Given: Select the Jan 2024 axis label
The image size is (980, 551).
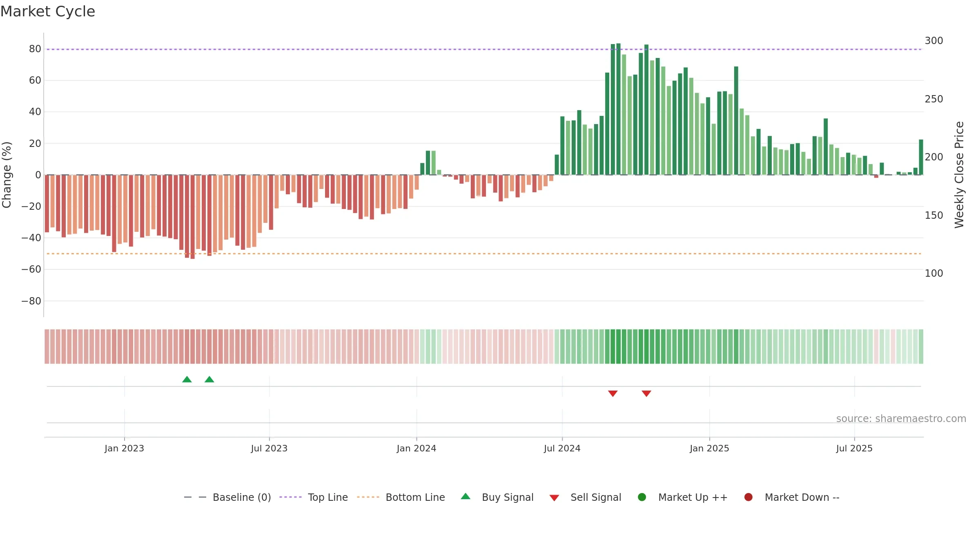Looking at the screenshot, I should click(x=416, y=448).
